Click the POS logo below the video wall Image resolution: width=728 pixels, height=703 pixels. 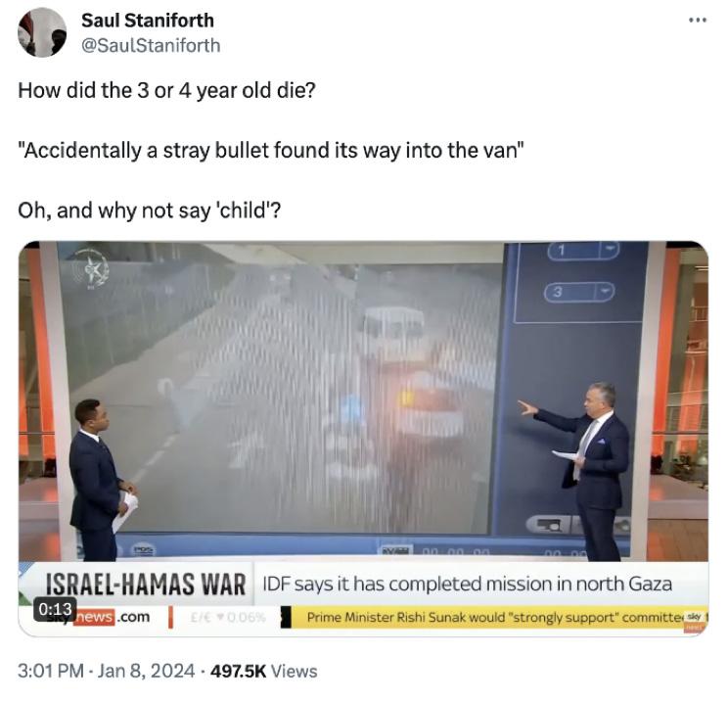point(145,550)
